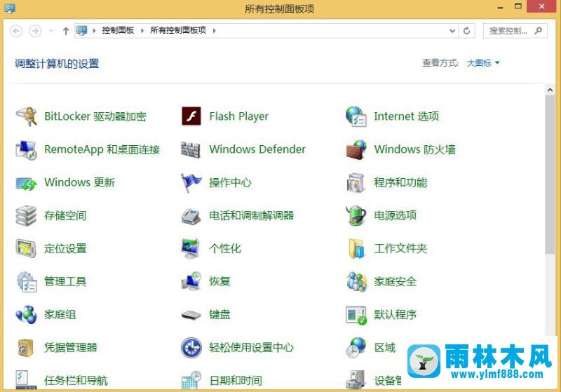Open the 键盘 keyboard icon
Image resolution: width=561 pixels, height=392 pixels.
pyautogui.click(x=191, y=315)
